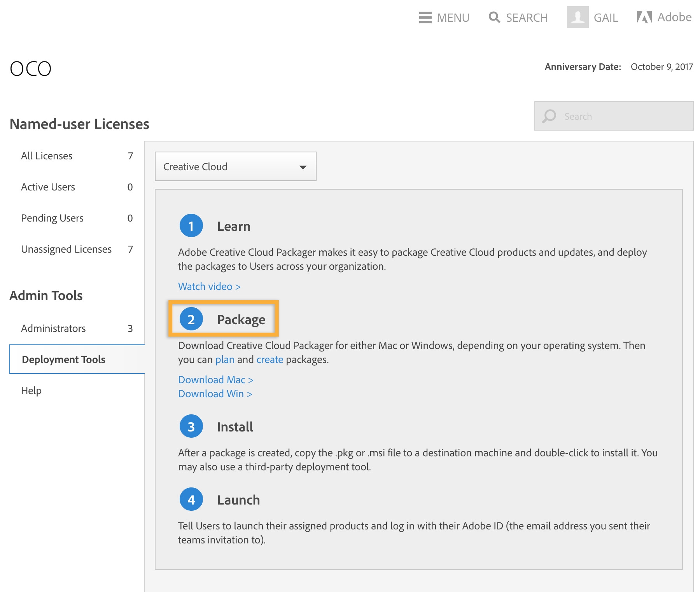Switch to the Deployment Tools tab
The image size is (700, 592).
coord(63,359)
